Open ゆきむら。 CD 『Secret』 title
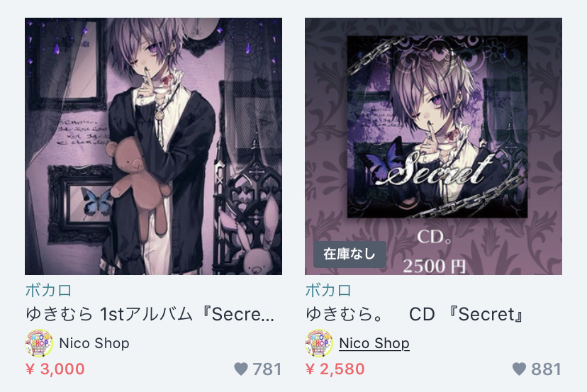Image resolution: width=587 pixels, height=392 pixels. (415, 315)
